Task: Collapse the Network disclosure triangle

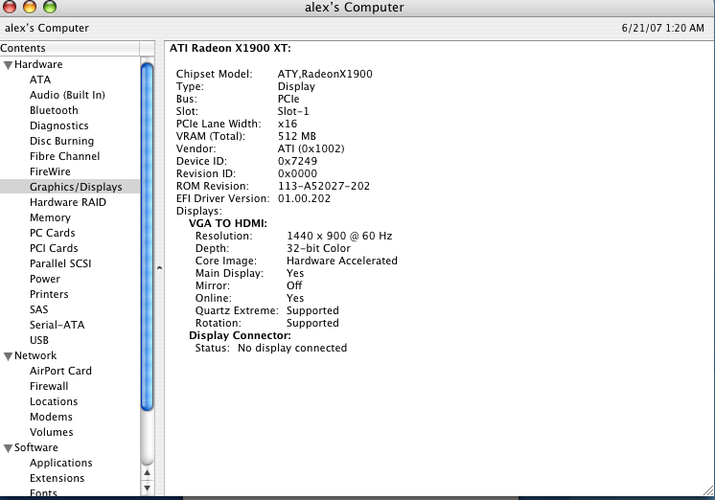Action: (x=8, y=356)
